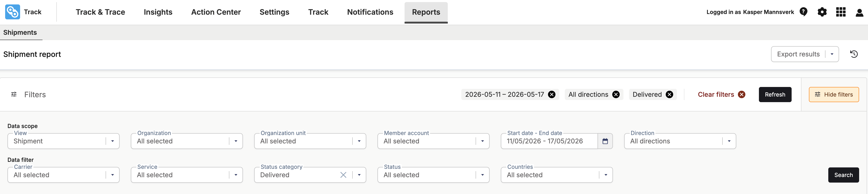This screenshot has height=194, width=868.
Task: Expand the Service dropdown
Action: click(x=236, y=175)
